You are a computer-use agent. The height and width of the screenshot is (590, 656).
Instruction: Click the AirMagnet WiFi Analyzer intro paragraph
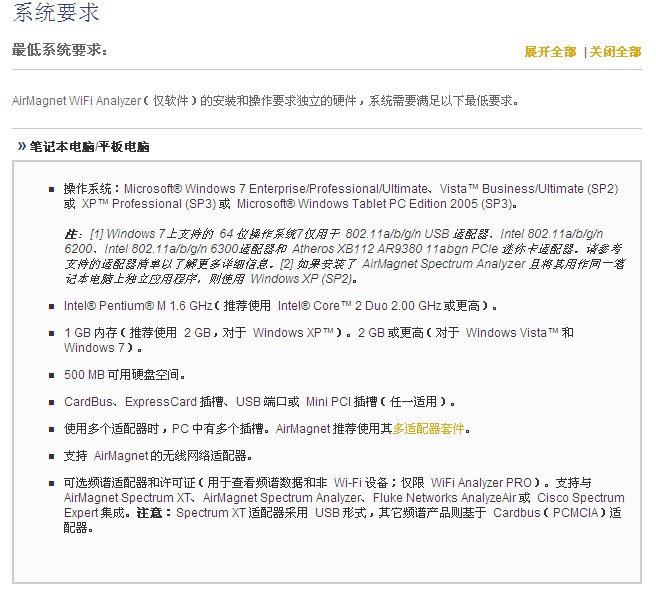click(265, 101)
